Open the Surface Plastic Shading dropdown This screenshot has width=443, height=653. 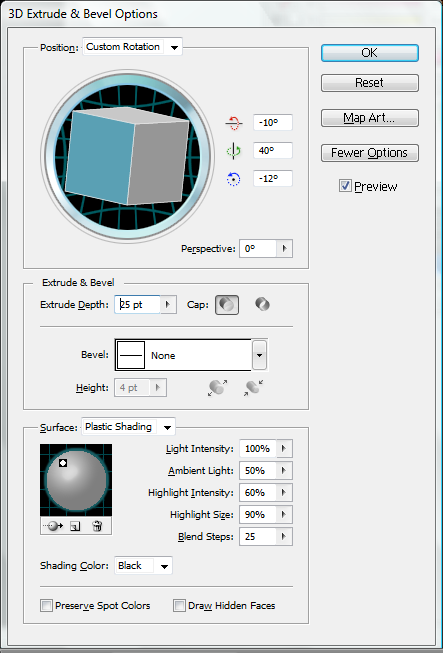click(128, 427)
